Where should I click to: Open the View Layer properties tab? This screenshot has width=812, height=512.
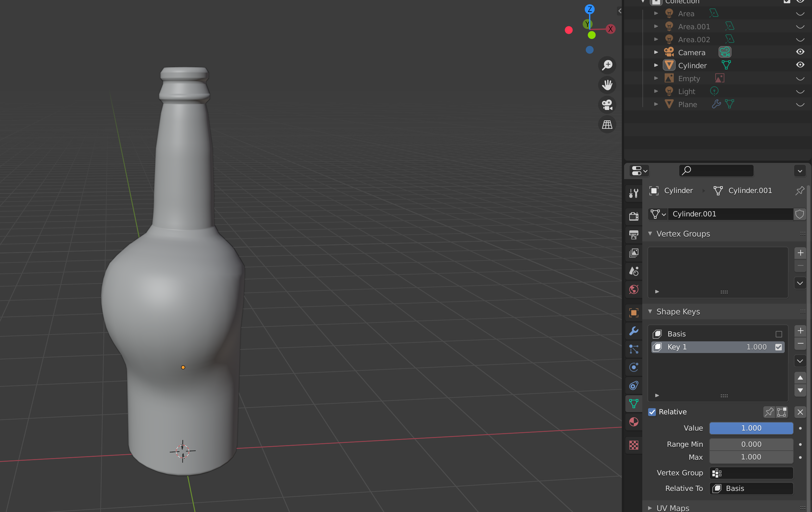(x=634, y=253)
